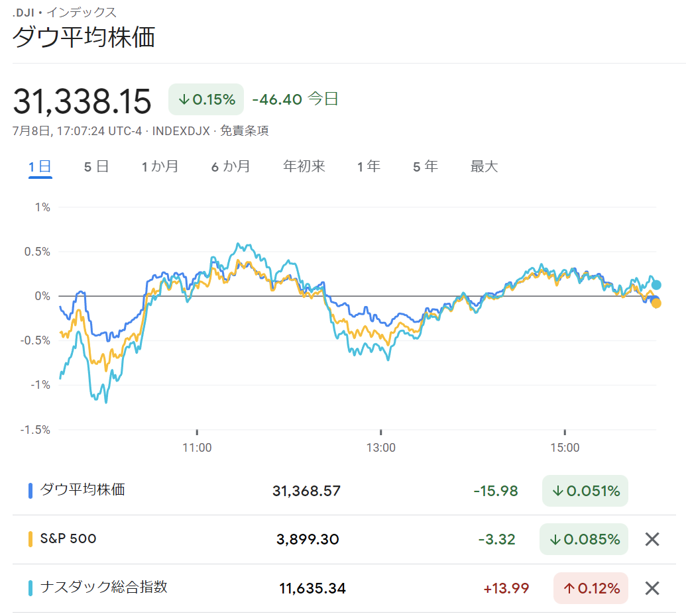686x616 pixels.
Task: Click the .DJI・インデックス ticker label
Action: click(65, 12)
